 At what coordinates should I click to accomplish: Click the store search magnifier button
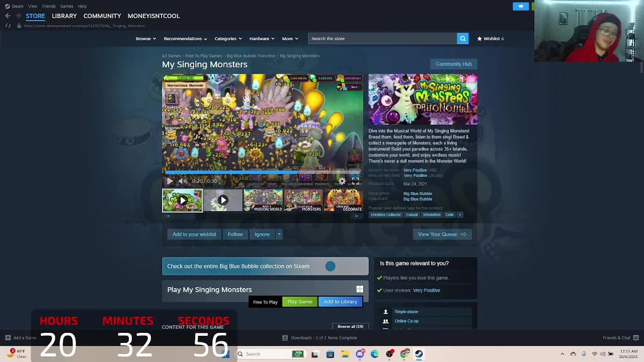click(462, 39)
